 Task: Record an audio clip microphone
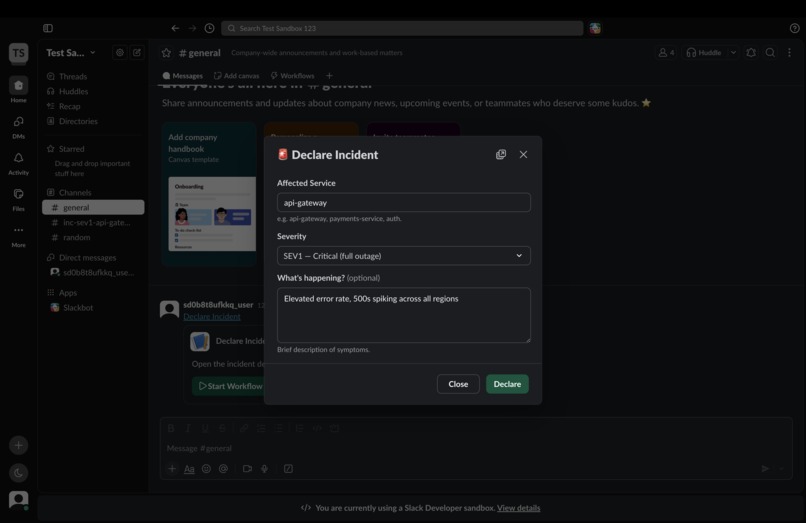click(x=264, y=468)
